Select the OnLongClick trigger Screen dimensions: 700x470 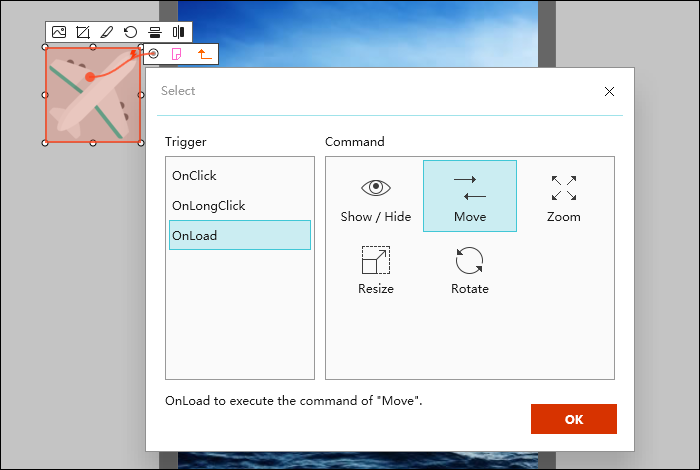pos(240,205)
